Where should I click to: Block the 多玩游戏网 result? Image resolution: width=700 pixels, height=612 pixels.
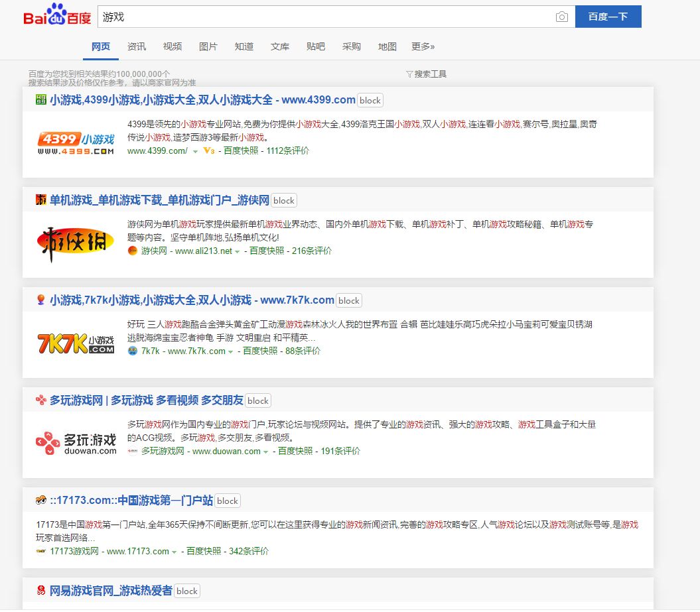(258, 401)
